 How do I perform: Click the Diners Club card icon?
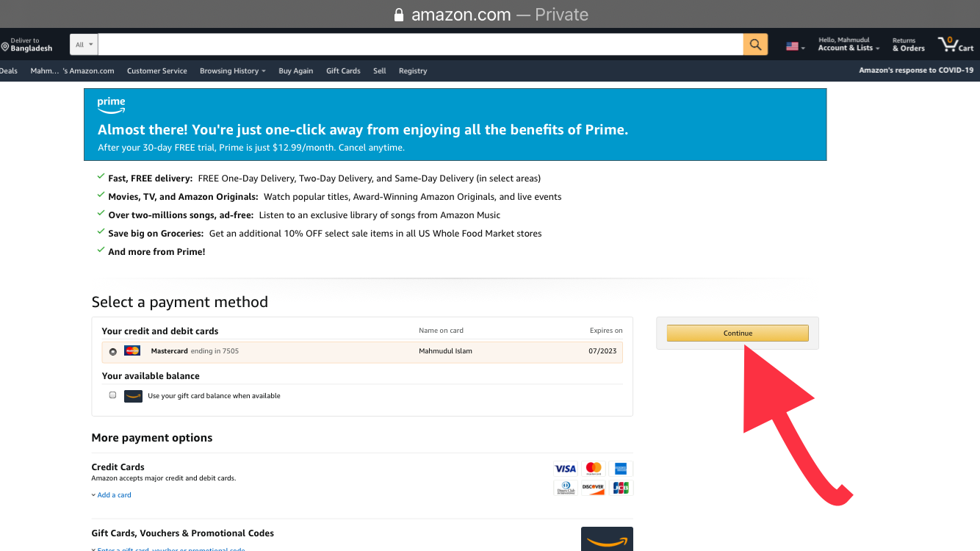tap(565, 487)
